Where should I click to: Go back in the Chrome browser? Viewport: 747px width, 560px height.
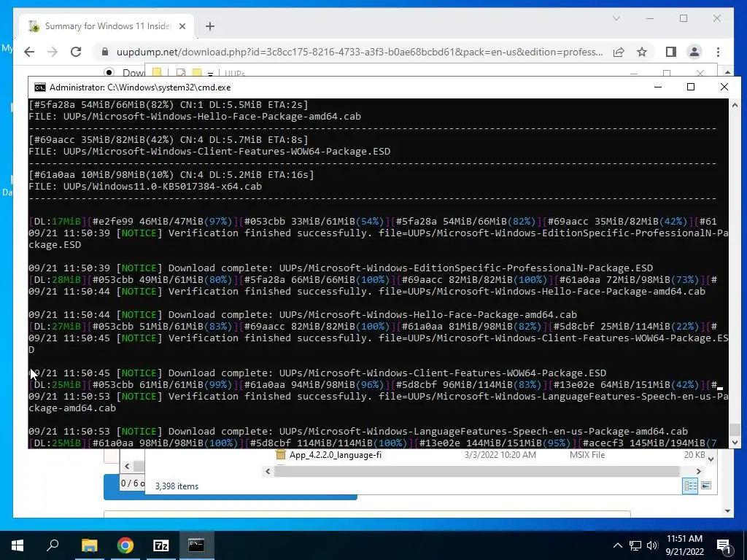point(29,52)
